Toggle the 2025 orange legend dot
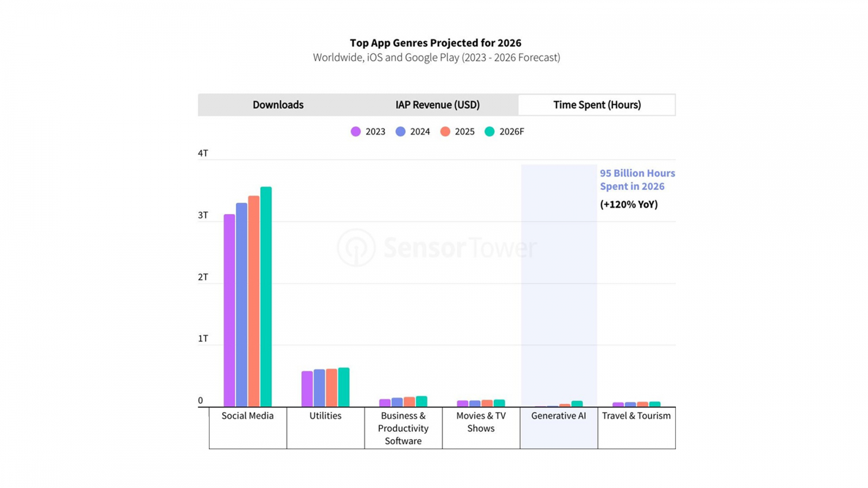 point(445,132)
